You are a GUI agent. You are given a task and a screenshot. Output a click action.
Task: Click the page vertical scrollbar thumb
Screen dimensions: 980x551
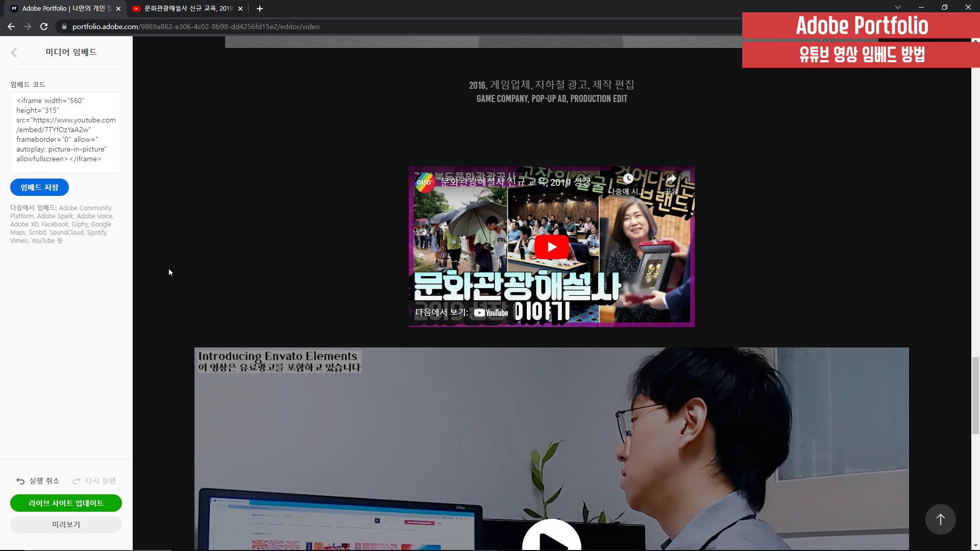click(975, 395)
